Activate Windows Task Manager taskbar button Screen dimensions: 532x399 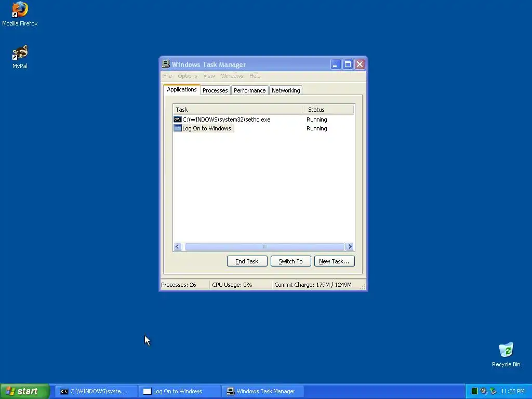(x=262, y=391)
